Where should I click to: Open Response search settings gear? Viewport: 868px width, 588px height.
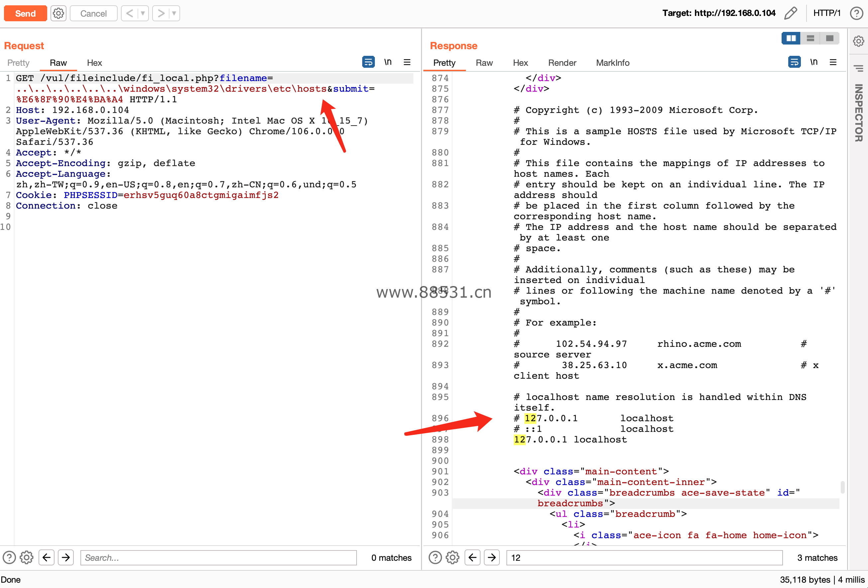(452, 557)
